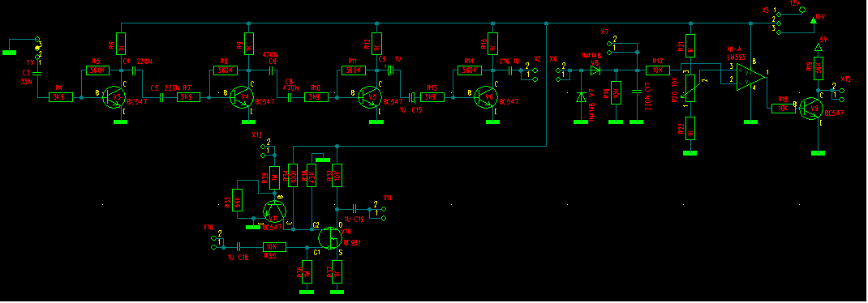Select electrolytic capacitor C9
This screenshot has height=303, width=868.
tap(390, 70)
